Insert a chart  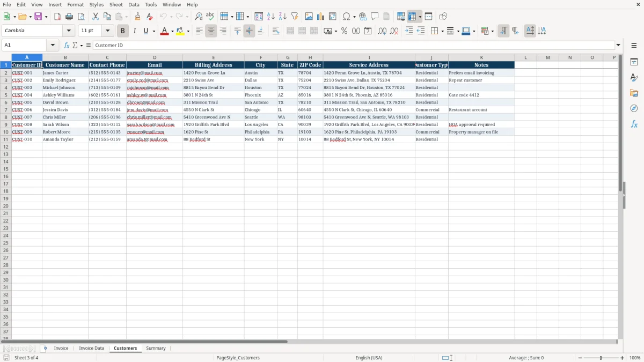[321, 17]
